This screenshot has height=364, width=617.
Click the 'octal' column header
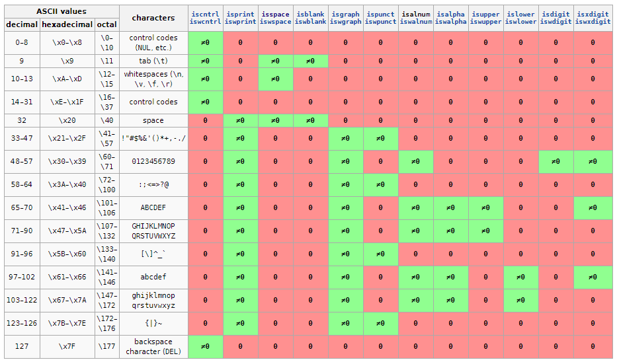pos(107,24)
